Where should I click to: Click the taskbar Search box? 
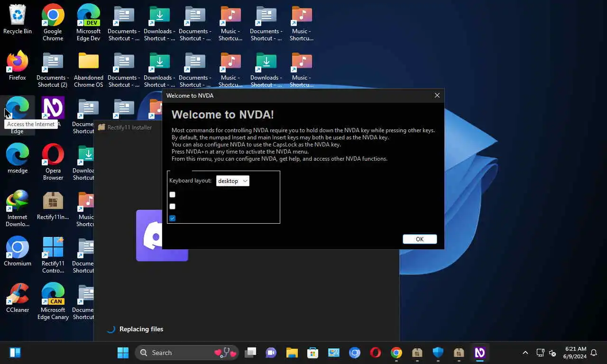click(x=187, y=353)
